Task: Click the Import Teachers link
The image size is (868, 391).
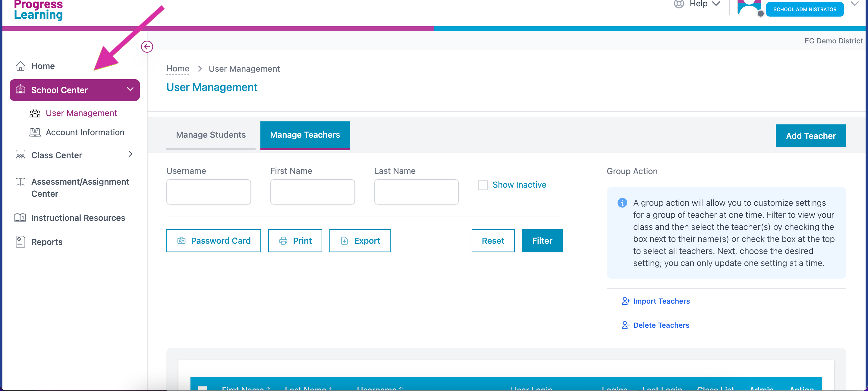Action: [x=661, y=301]
